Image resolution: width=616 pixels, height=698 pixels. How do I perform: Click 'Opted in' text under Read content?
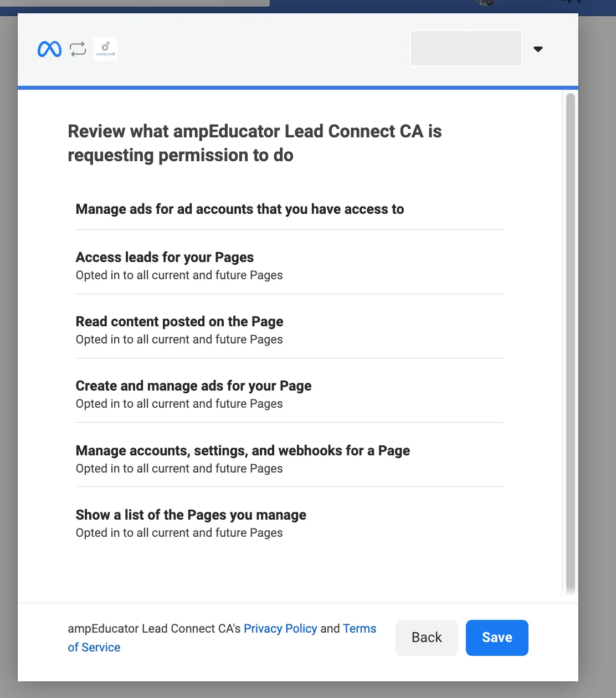[179, 340]
